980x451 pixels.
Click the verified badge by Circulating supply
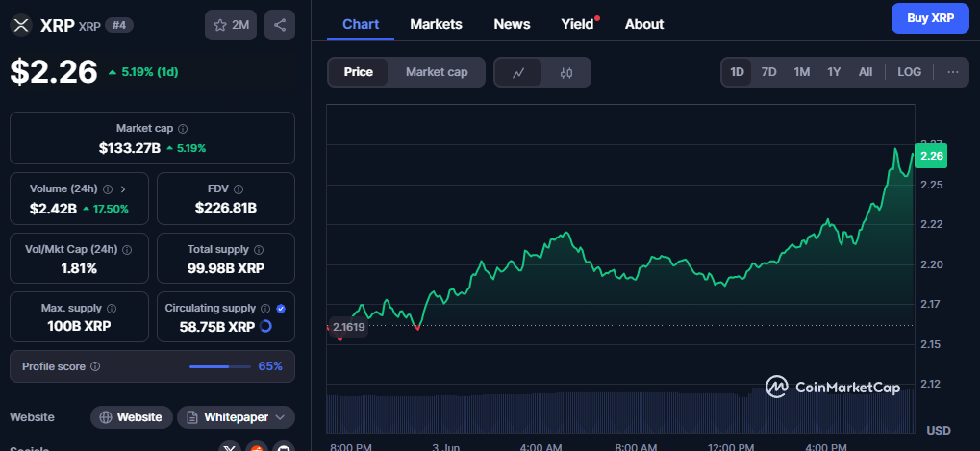(281, 309)
